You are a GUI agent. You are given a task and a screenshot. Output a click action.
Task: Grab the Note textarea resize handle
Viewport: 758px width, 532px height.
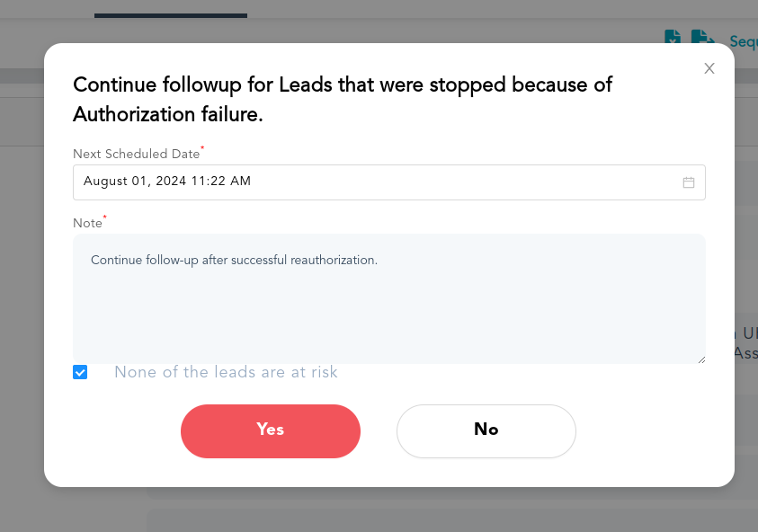(700, 359)
